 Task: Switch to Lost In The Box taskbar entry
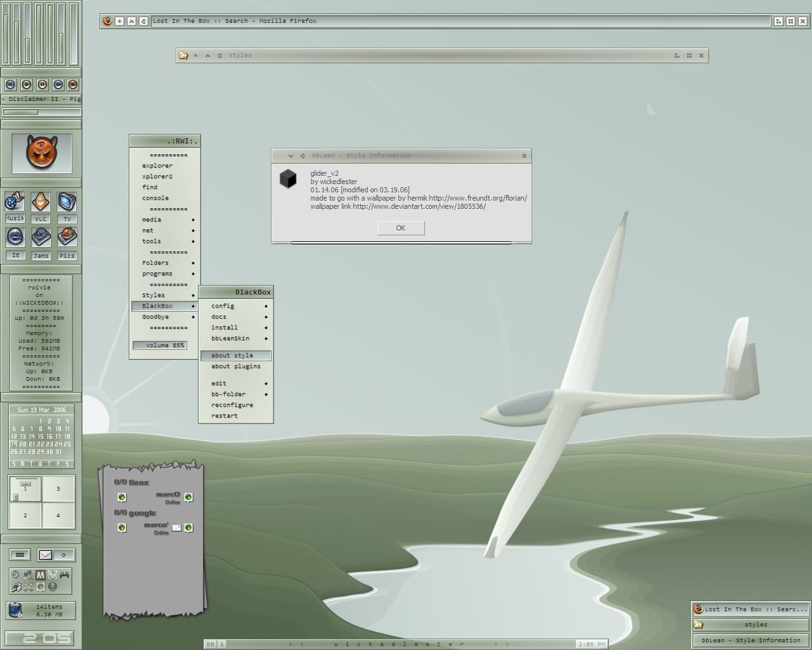(751, 609)
